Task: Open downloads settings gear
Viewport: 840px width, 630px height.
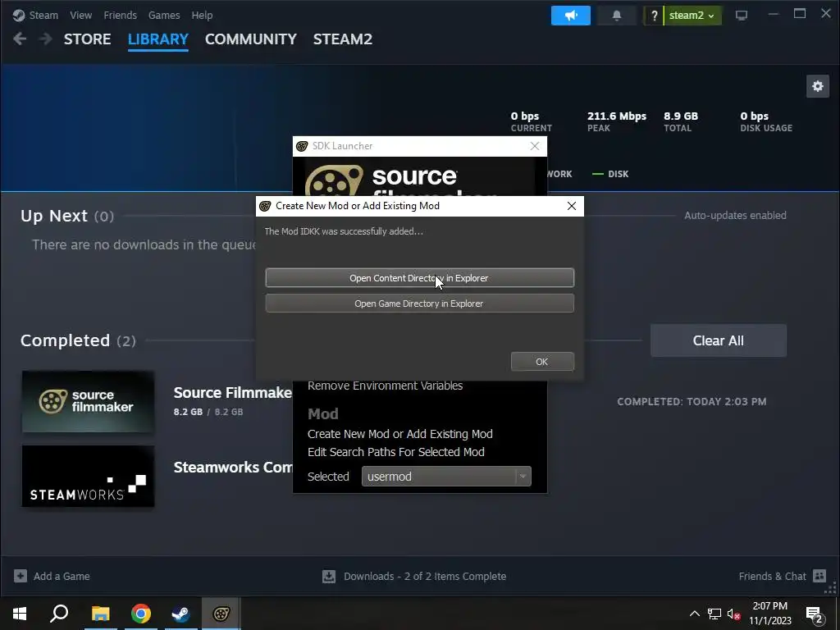Action: [818, 86]
